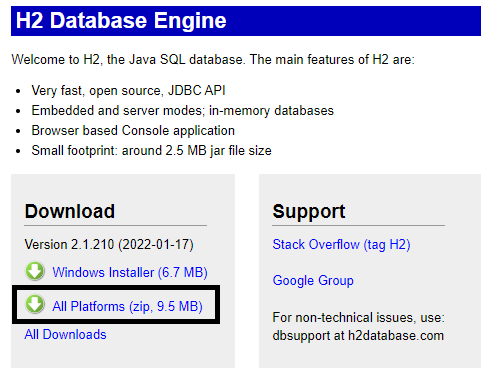Click the H2 Database Engine title banner
Screen dimensions: 486x368
point(246,21)
